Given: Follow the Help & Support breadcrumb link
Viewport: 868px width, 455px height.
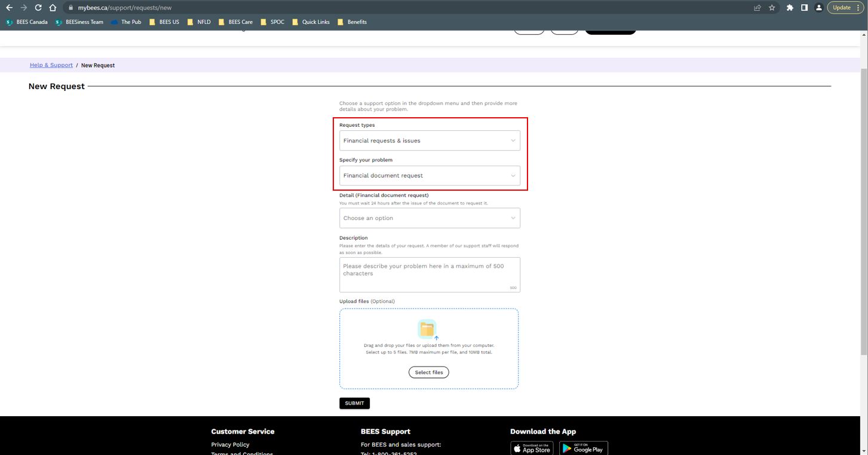Looking at the screenshot, I should click(51, 65).
